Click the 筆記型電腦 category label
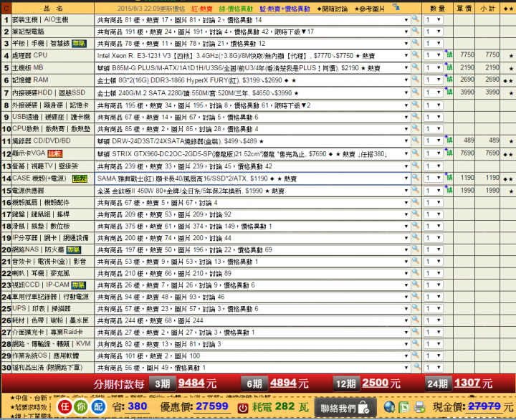The height and width of the screenshot is (420, 516). [x=28, y=32]
